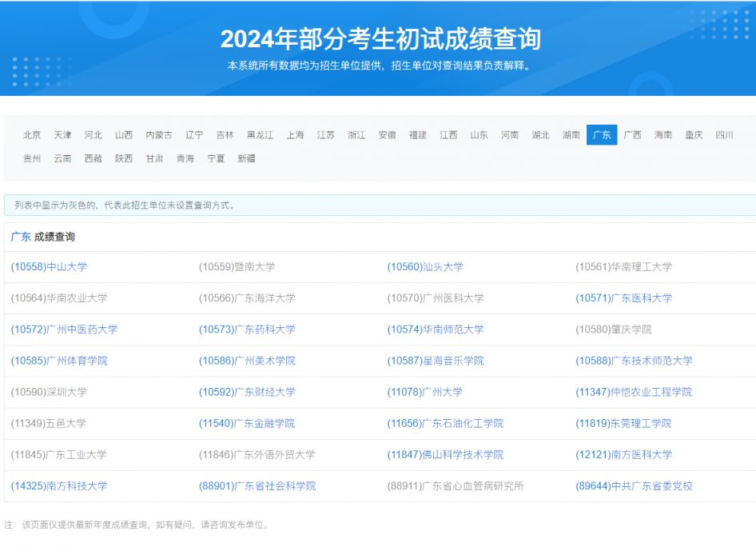The image size is (756, 547).
Task: Open the 安徽 province tab
Action: click(x=387, y=135)
